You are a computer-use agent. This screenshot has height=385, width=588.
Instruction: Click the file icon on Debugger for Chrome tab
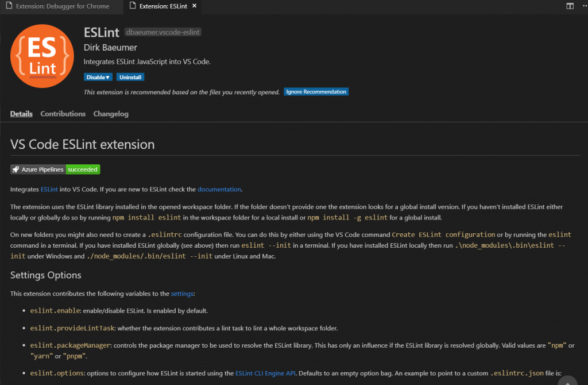point(10,6)
